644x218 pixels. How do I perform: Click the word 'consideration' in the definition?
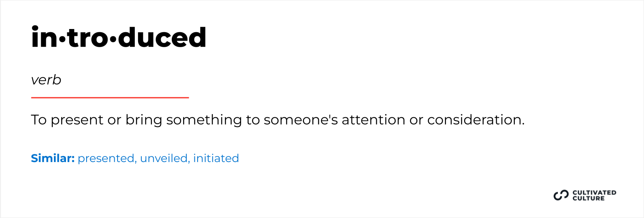(x=476, y=120)
